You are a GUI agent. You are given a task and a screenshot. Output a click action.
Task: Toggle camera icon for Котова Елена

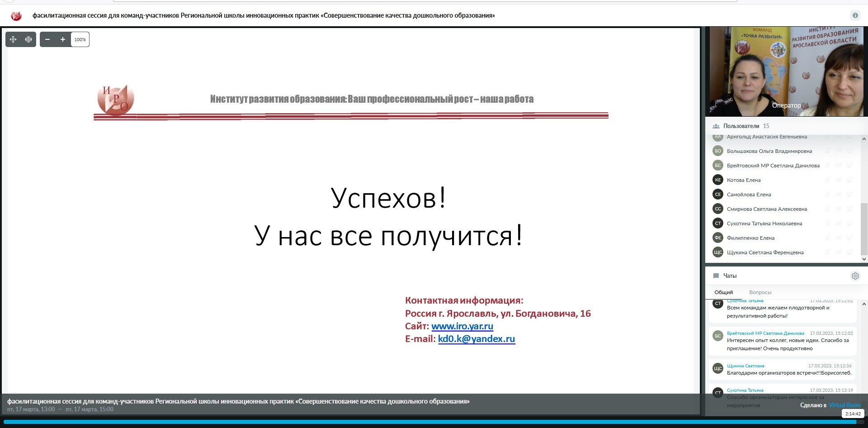[839, 180]
